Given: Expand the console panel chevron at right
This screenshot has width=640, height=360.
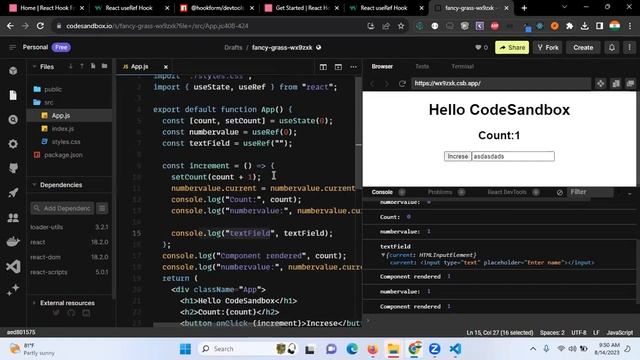Looking at the screenshot, I should tap(630, 193).
